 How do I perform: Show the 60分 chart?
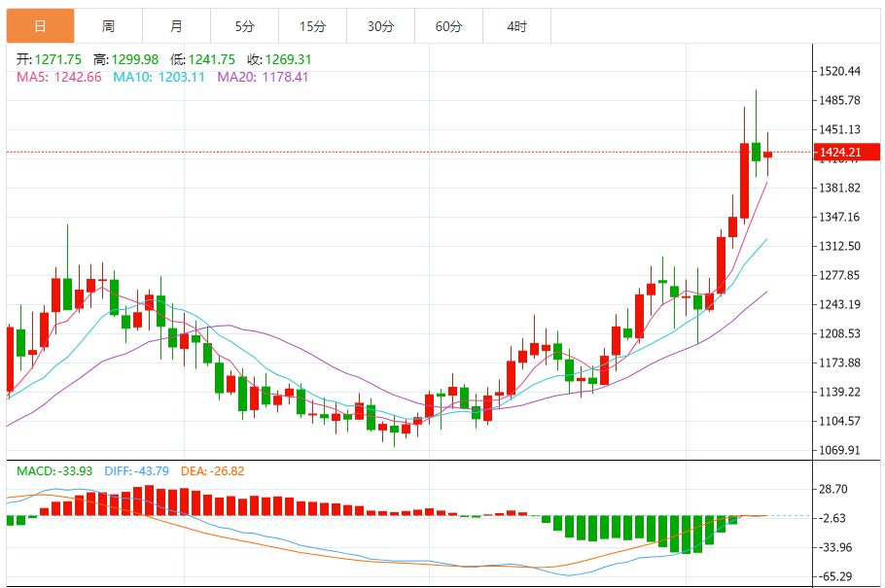pos(448,26)
